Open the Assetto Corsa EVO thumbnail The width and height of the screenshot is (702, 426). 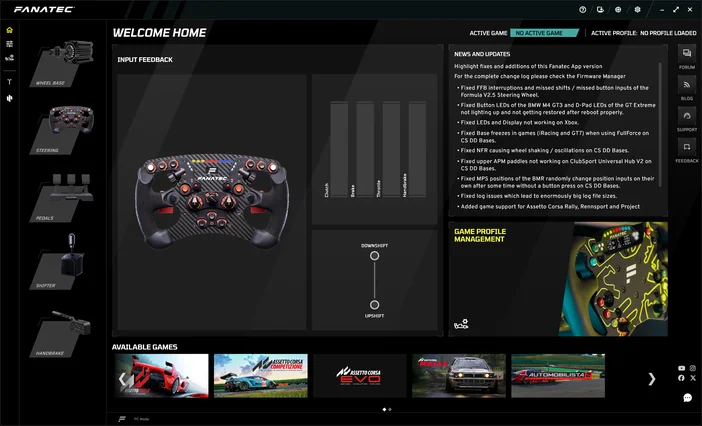[360, 376]
